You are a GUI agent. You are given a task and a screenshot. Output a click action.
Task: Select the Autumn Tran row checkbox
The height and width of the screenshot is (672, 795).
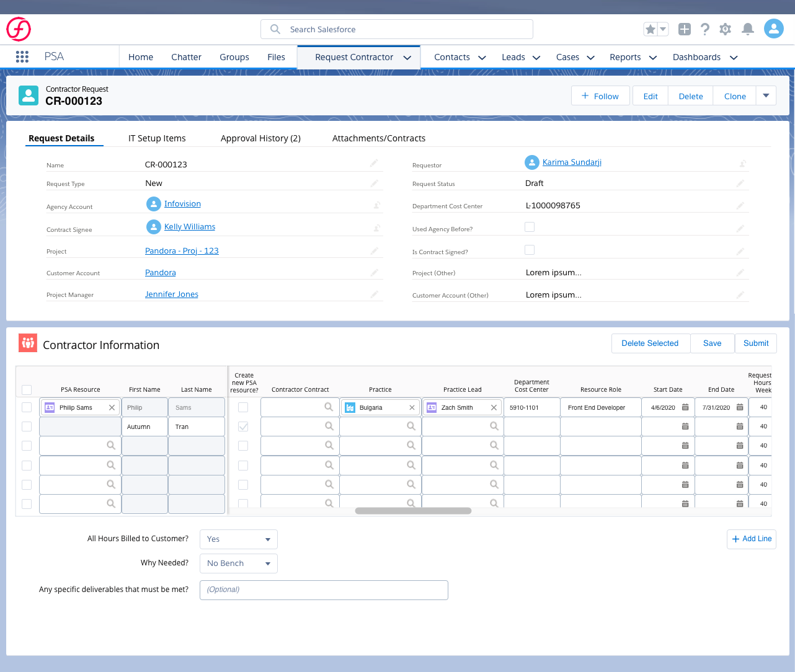click(27, 427)
